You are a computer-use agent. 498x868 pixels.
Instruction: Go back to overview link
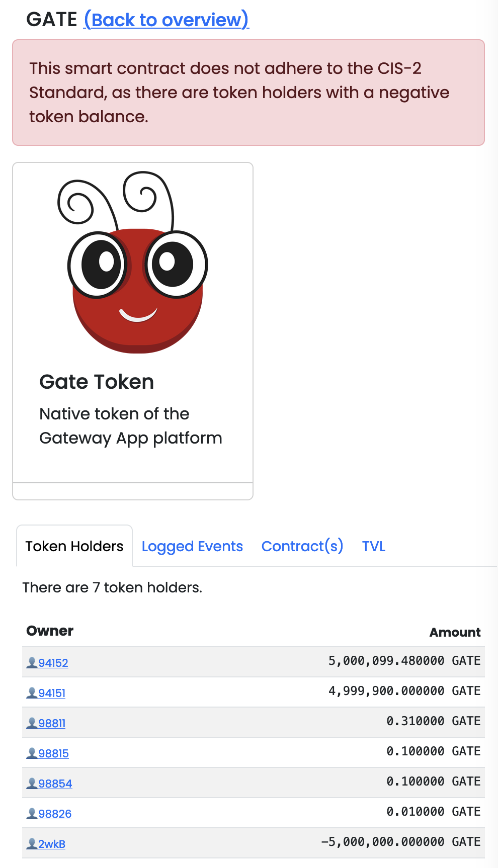[x=166, y=20]
